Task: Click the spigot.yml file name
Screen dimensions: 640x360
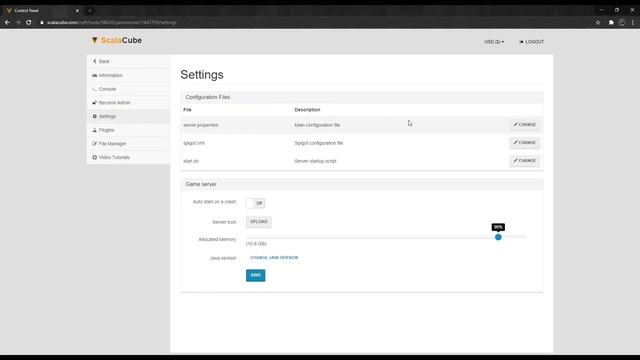Action: [x=194, y=143]
